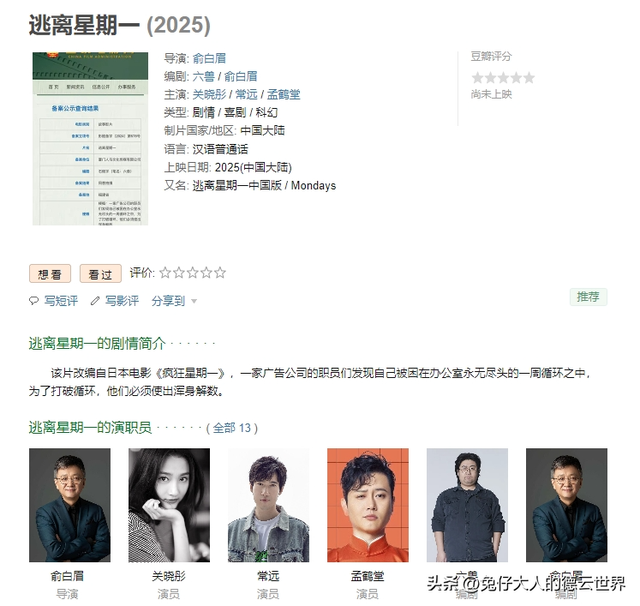
Task: Click the pencil icon beside 写影评
Action: click(95, 301)
